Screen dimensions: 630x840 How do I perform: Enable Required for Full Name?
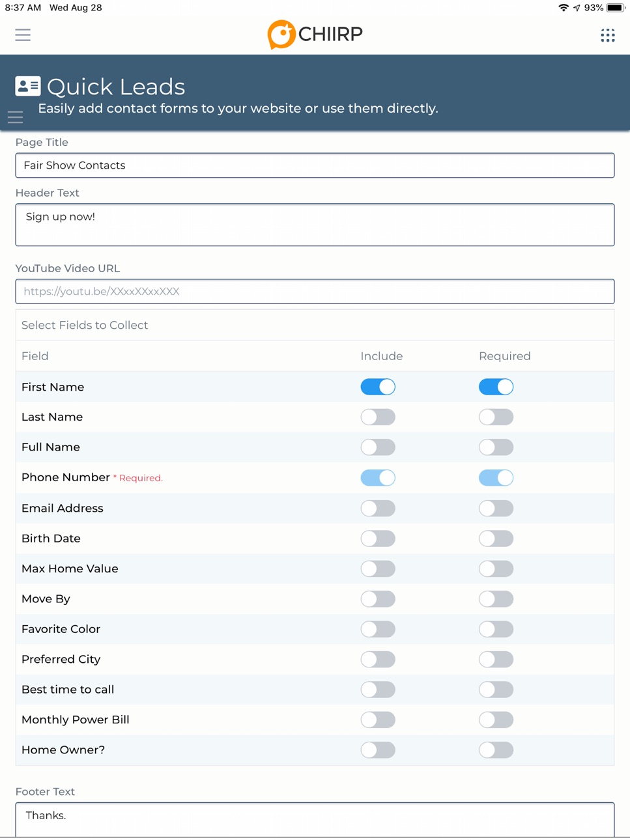pyautogui.click(x=496, y=447)
